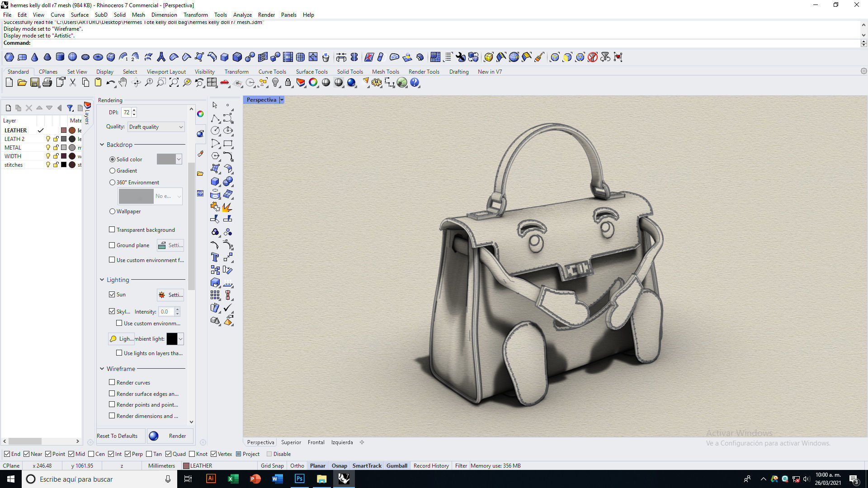
Task: Open the ambient light color dropdown arrow
Action: [181, 338]
